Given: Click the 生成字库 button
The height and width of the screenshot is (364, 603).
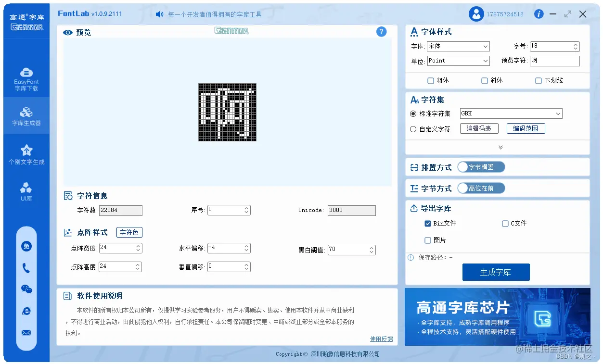Looking at the screenshot, I should [x=496, y=272].
